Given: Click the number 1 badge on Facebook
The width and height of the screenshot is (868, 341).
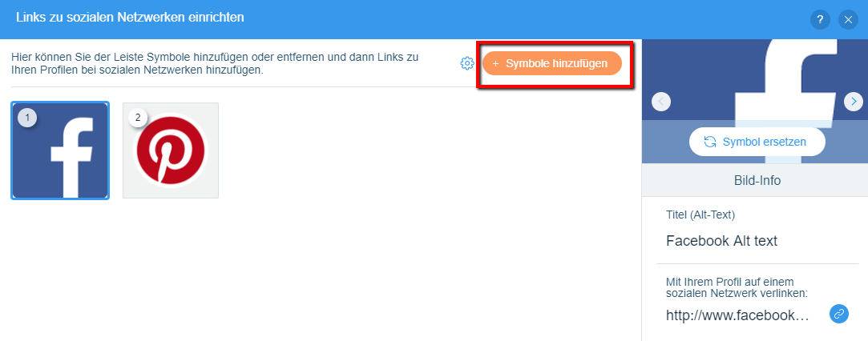Looking at the screenshot, I should (28, 118).
